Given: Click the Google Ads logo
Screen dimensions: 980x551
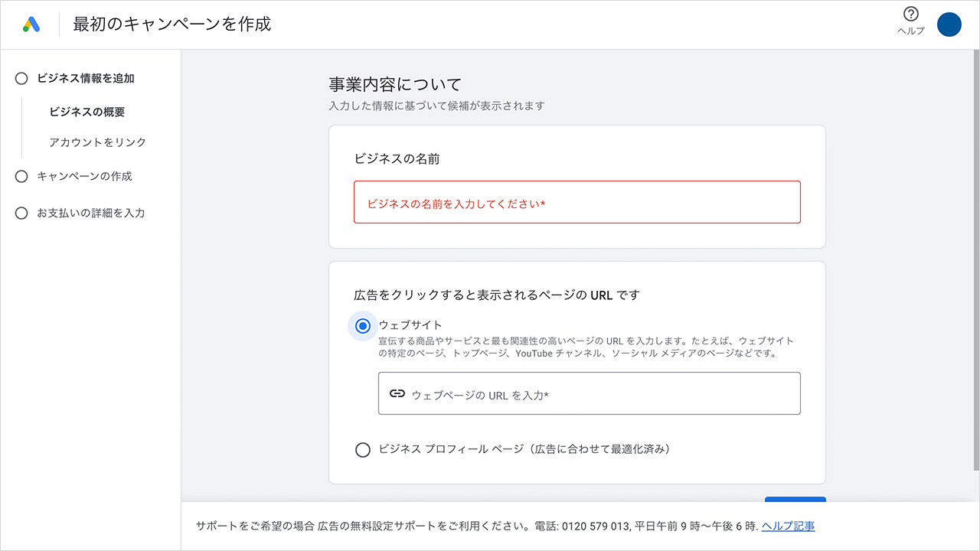Looking at the screenshot, I should (31, 24).
